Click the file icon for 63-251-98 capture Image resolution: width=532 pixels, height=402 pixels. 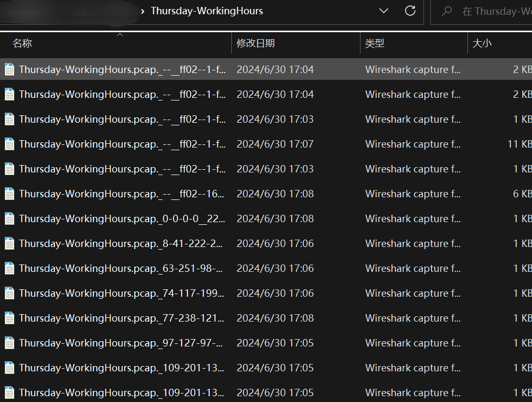10,269
